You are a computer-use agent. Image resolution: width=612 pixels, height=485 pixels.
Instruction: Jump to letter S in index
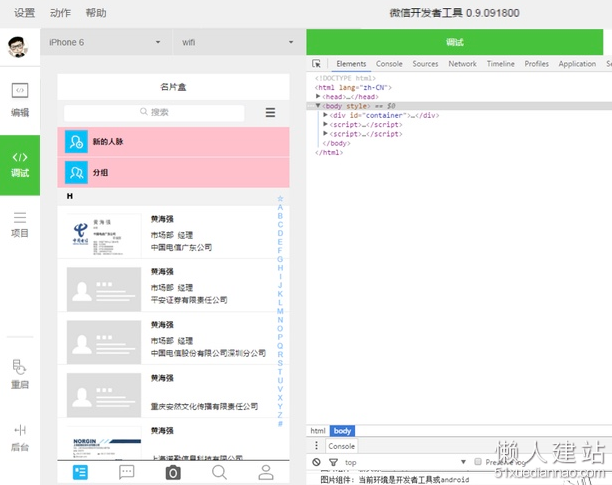280,363
